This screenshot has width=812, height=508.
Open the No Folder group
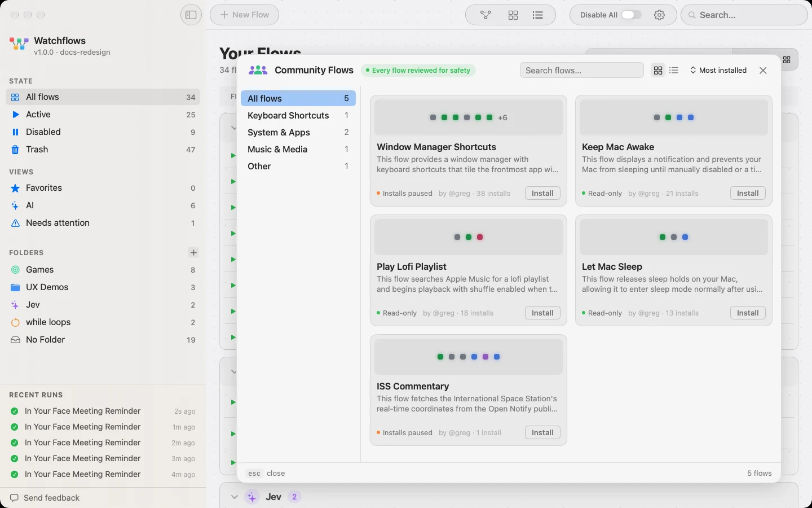103,340
